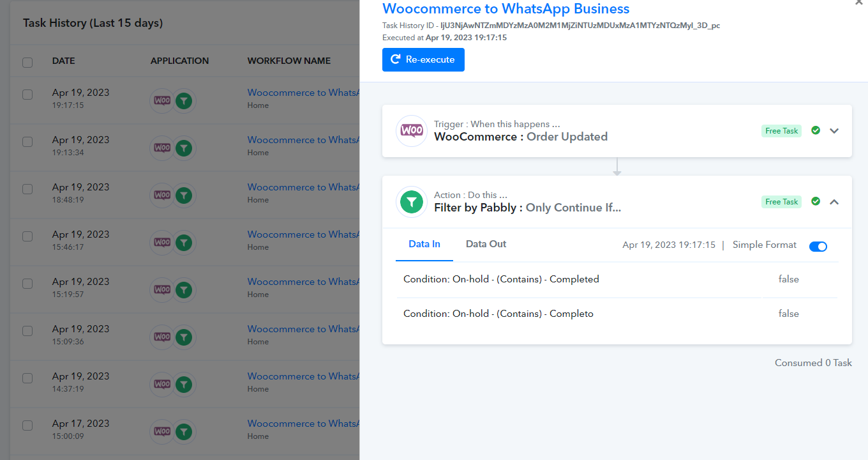Image resolution: width=868 pixels, height=460 pixels.
Task: Click green success checkmark on Filter by Pabbly step
Action: (x=816, y=201)
